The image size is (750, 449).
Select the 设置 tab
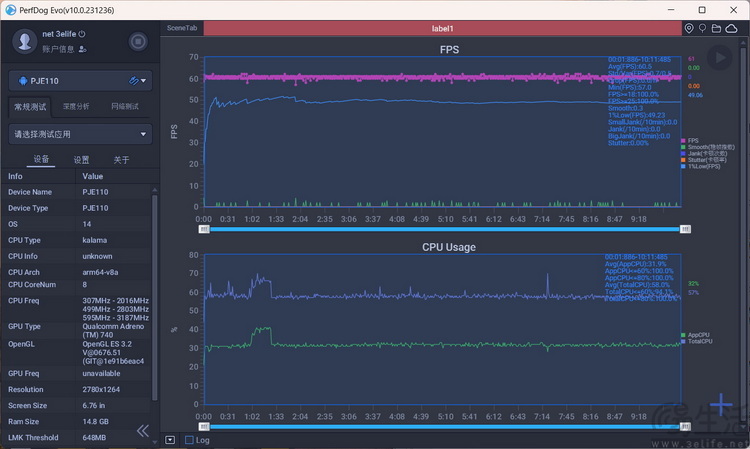point(81,160)
